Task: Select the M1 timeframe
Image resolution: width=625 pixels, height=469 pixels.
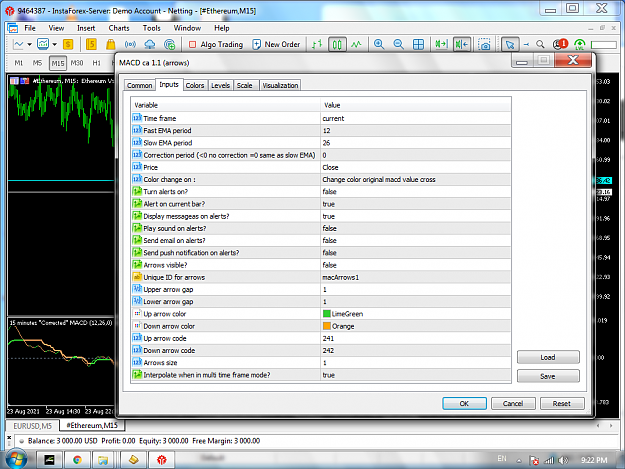Action: [19, 63]
